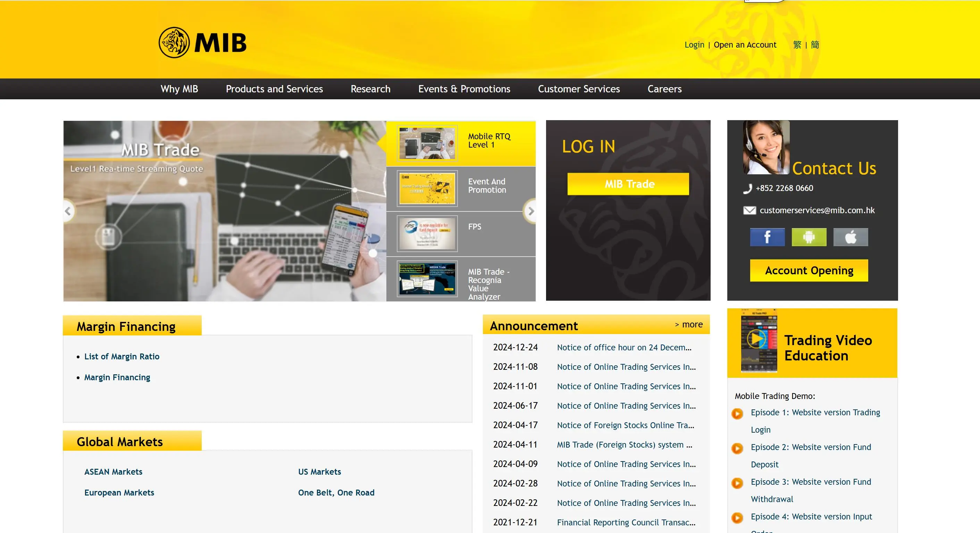Screen dimensions: 980x533
Task: Click the Account Opening button
Action: [809, 270]
